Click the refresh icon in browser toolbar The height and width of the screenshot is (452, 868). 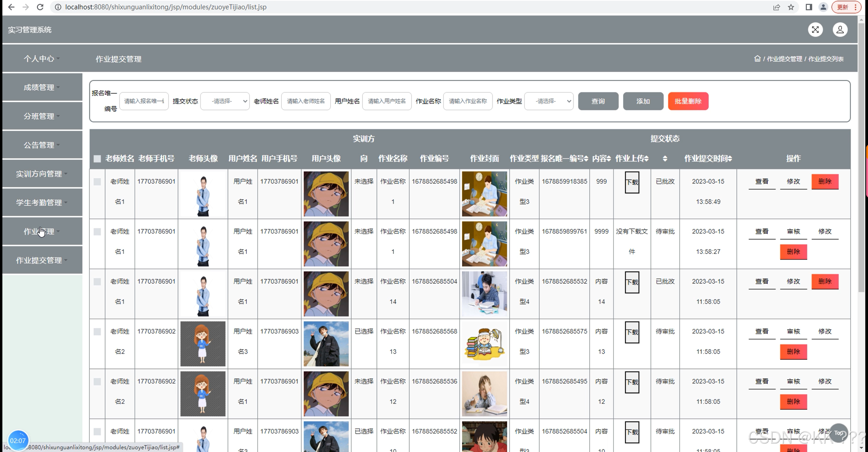tap(40, 7)
